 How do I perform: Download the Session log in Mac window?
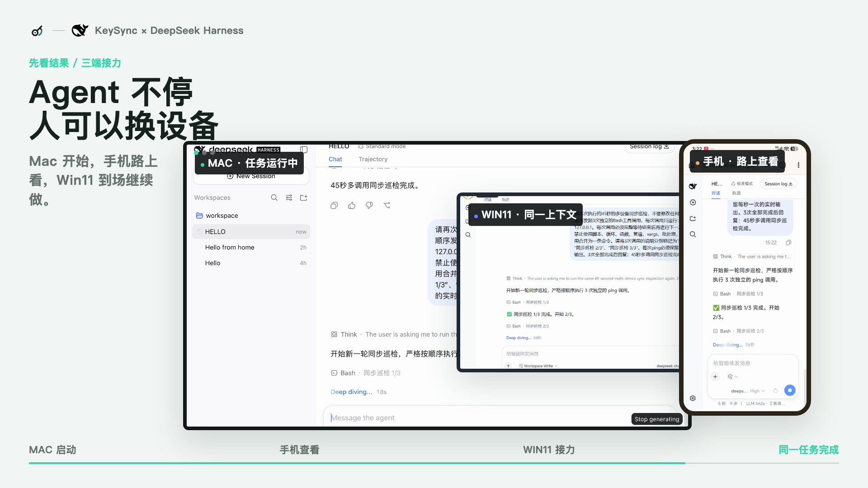point(649,146)
